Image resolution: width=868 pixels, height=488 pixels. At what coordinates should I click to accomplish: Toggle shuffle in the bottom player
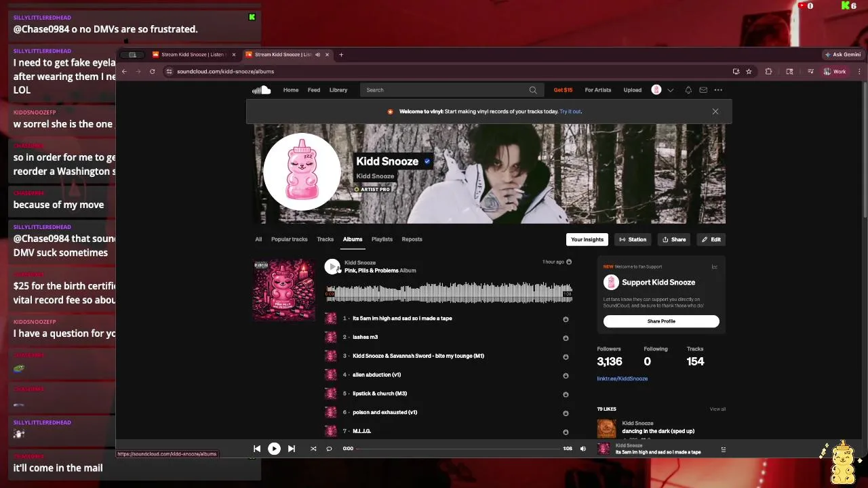click(313, 448)
